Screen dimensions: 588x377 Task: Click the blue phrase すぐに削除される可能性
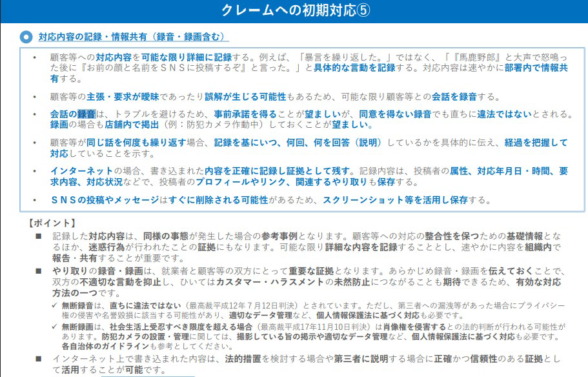click(218, 200)
